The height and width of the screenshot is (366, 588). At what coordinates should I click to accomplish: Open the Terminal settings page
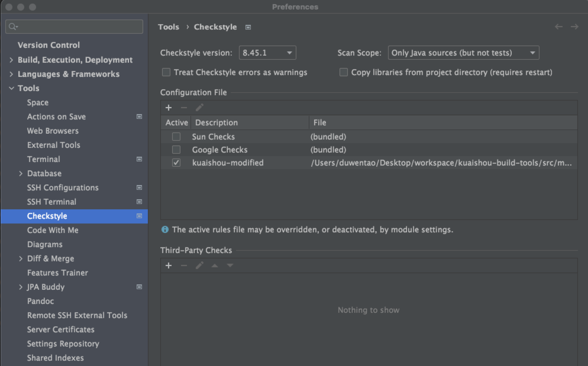pos(43,159)
